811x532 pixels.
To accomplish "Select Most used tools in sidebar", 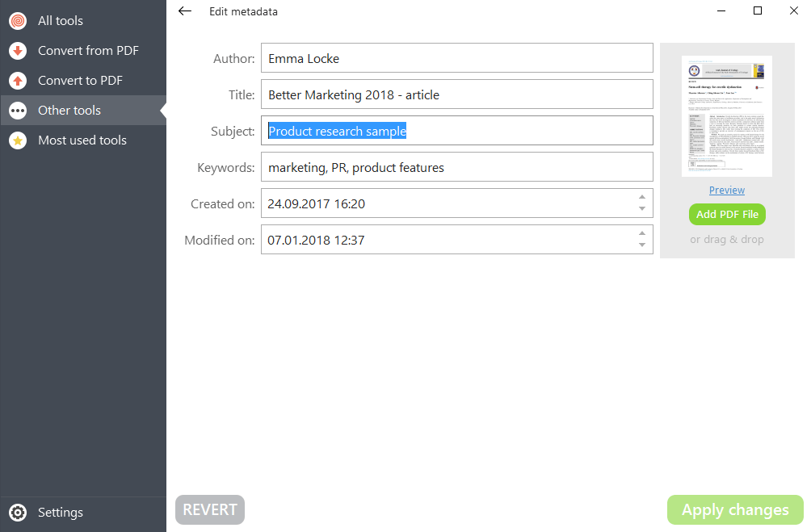I will (x=82, y=140).
